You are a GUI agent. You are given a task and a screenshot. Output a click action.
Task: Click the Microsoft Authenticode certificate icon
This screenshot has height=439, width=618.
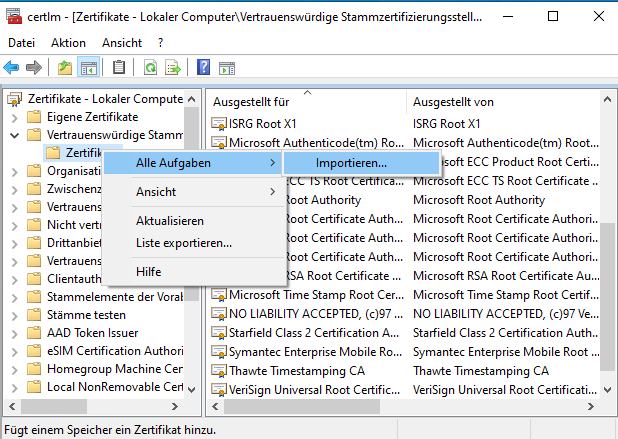(x=219, y=142)
